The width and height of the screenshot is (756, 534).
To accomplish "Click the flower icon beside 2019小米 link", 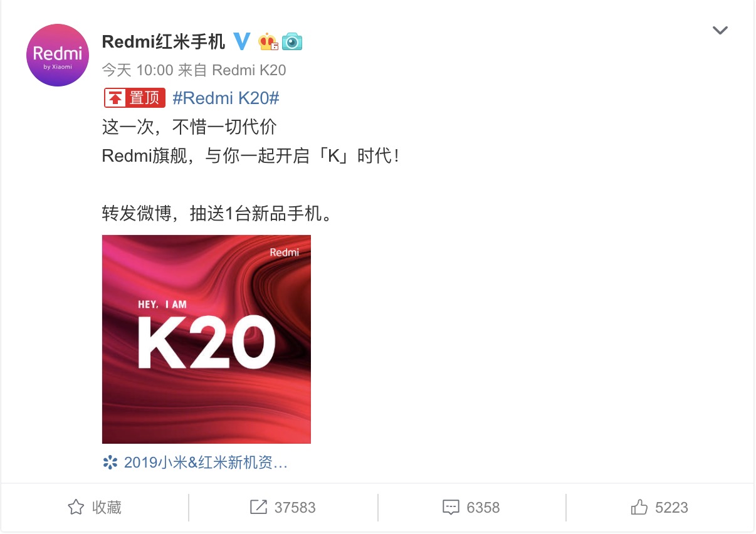I will [110, 463].
